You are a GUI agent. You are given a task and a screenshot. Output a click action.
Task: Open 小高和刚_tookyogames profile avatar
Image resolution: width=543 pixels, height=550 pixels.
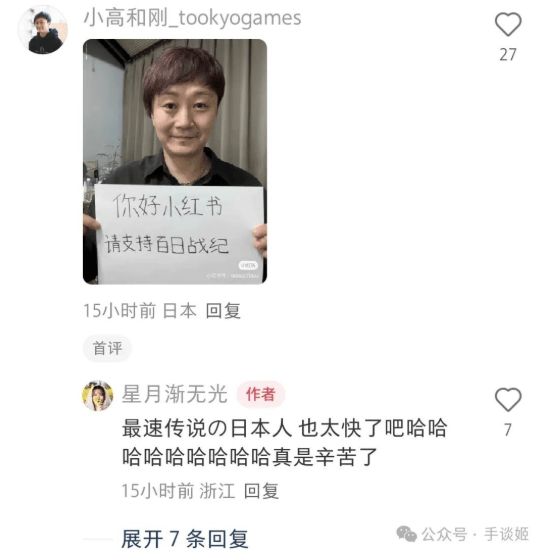(x=43, y=30)
